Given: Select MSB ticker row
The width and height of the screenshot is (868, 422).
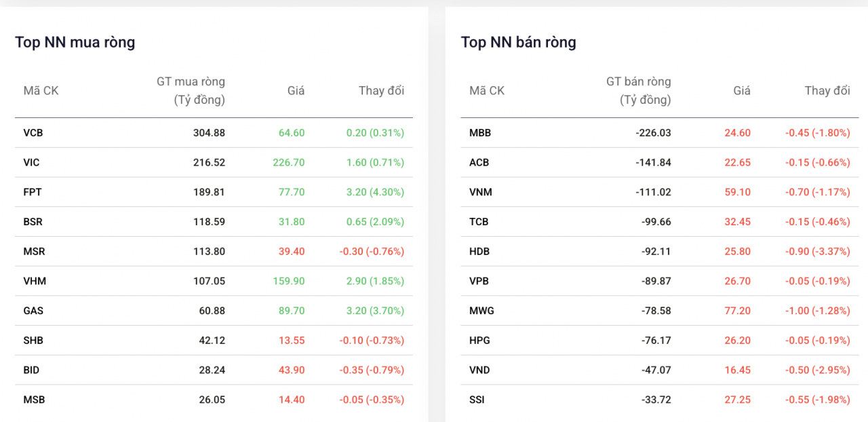Looking at the screenshot, I should 214,400.
